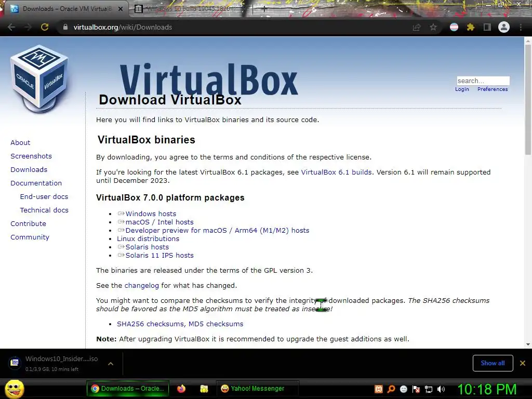View site info via padlock icon
The width and height of the screenshot is (532, 399).
click(x=65, y=27)
